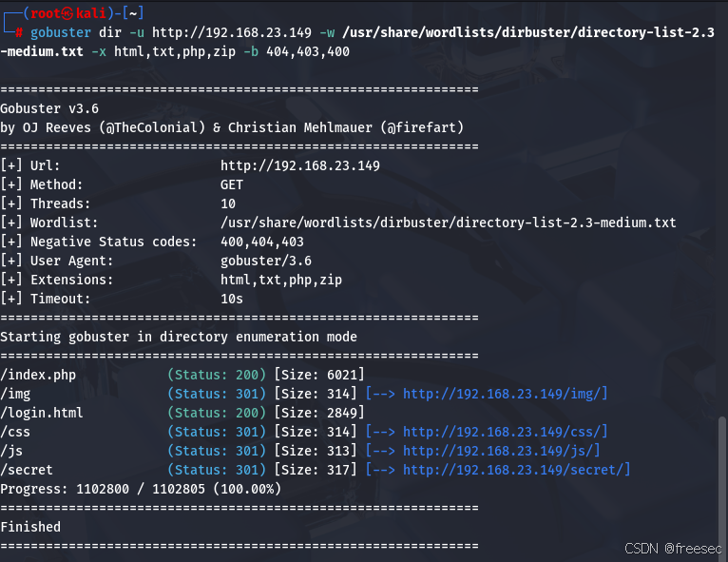This screenshot has width=728, height=562.
Task: Click the '[Size: 313]' value for /js
Action: (316, 451)
